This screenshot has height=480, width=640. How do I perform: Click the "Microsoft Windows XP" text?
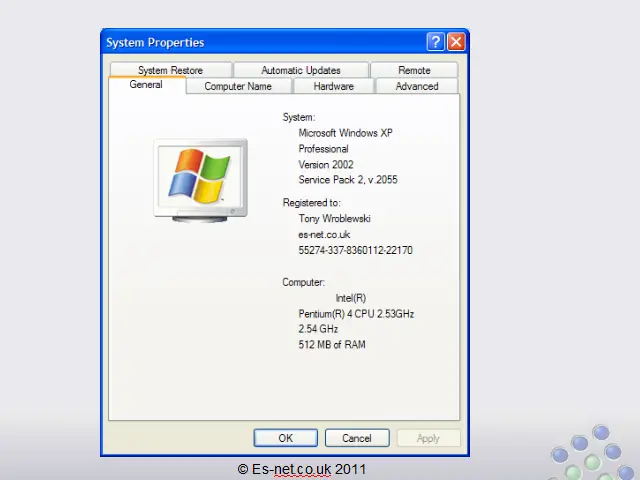pos(345,133)
